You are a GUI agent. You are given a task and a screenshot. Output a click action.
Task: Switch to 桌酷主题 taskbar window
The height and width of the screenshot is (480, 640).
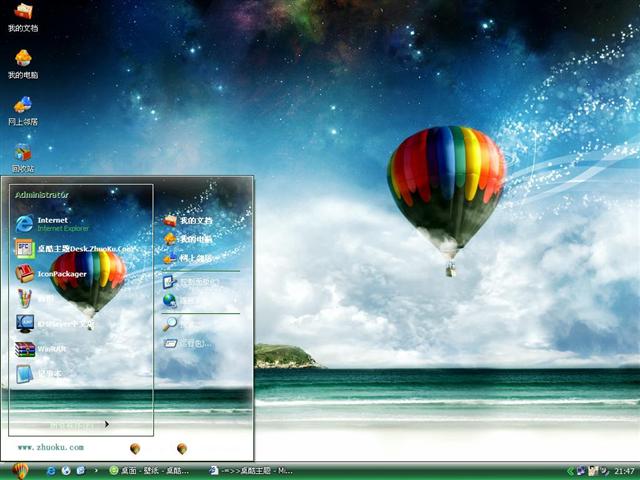tap(251, 471)
